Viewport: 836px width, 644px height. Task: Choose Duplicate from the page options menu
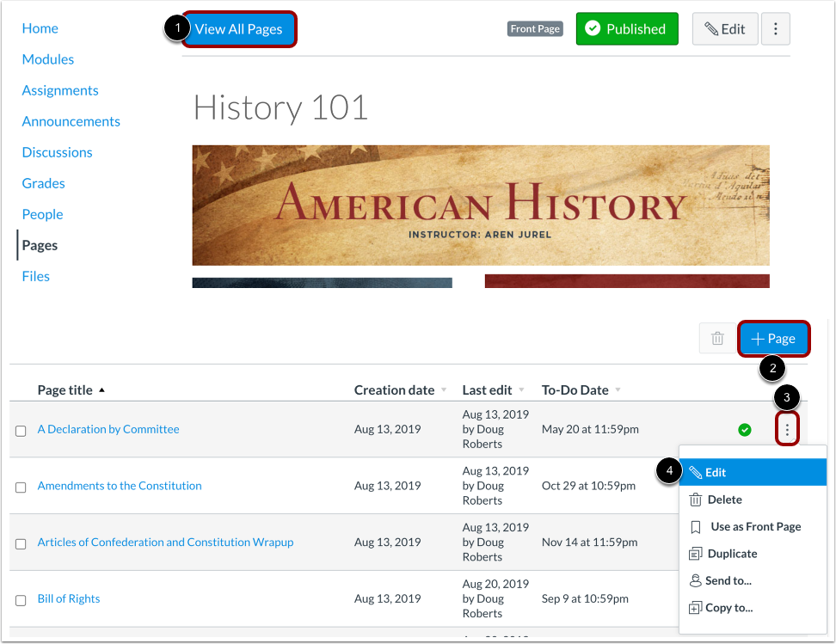click(x=753, y=554)
